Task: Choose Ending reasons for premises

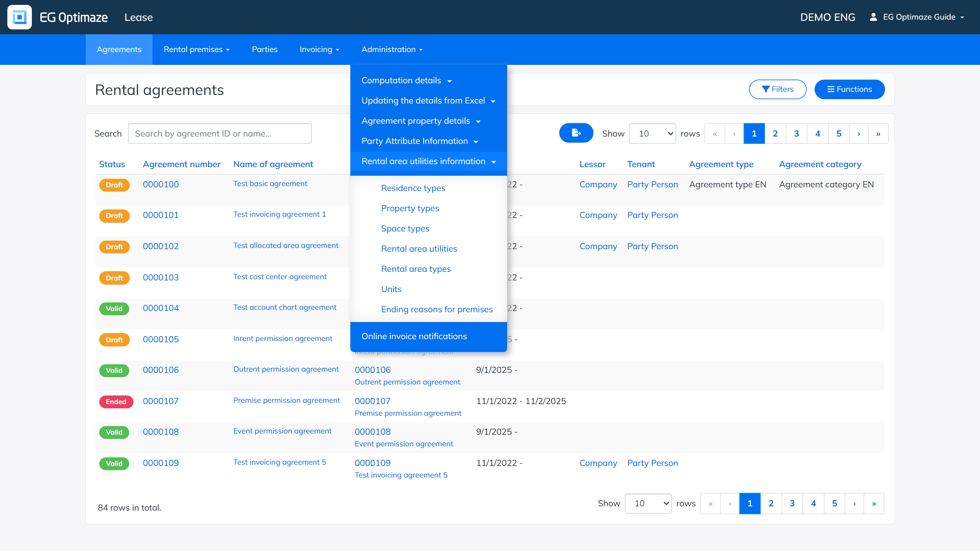Action: (437, 309)
